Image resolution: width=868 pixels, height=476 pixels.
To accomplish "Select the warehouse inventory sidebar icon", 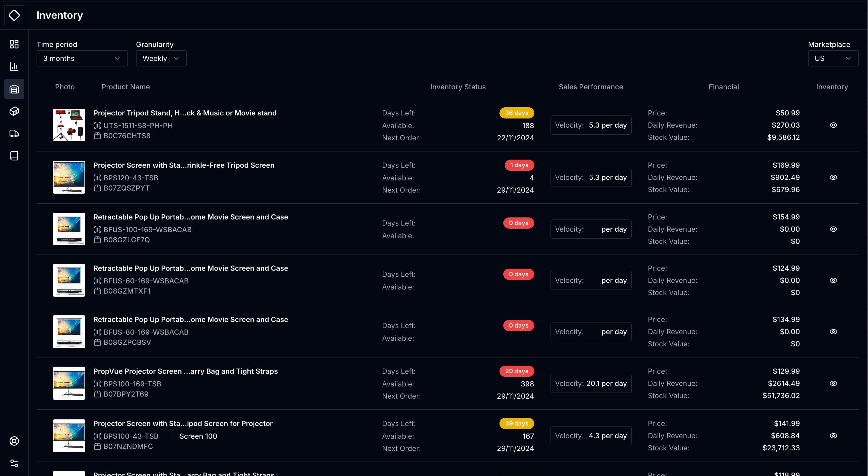I will click(14, 89).
